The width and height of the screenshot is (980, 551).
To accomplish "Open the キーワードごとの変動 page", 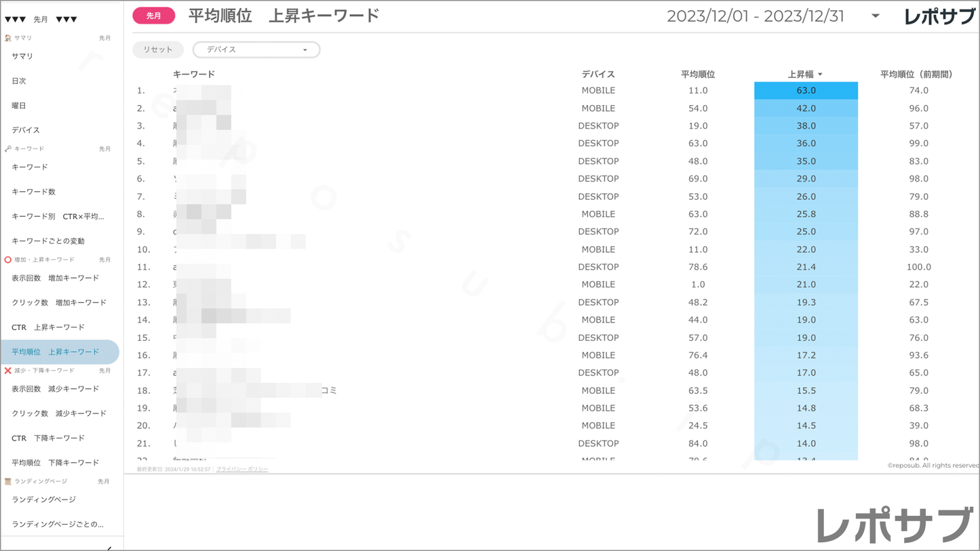I will (48, 241).
